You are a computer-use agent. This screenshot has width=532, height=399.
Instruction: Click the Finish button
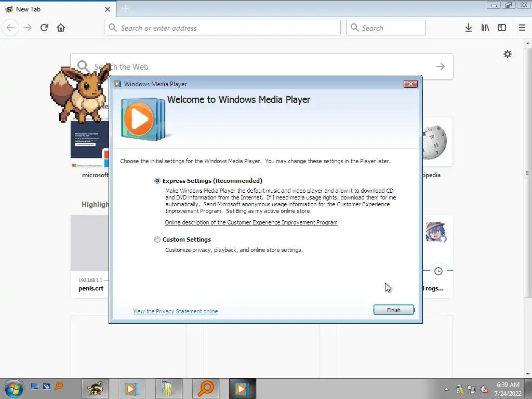coord(394,310)
